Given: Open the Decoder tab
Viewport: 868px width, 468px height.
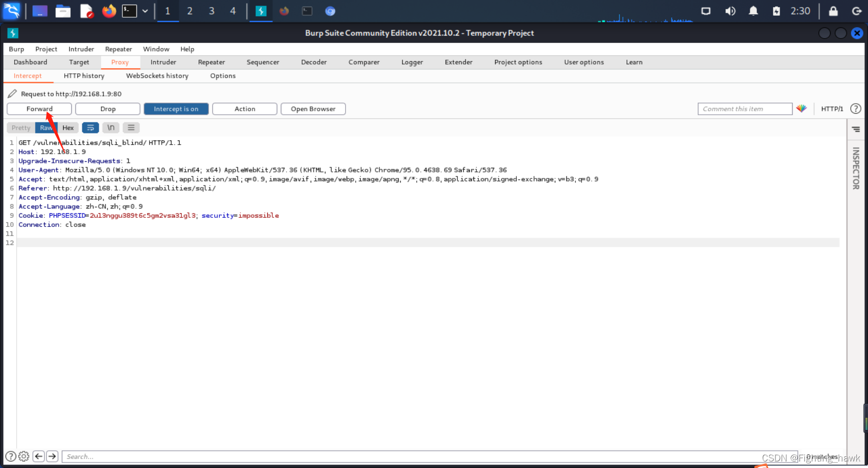Looking at the screenshot, I should coord(314,62).
